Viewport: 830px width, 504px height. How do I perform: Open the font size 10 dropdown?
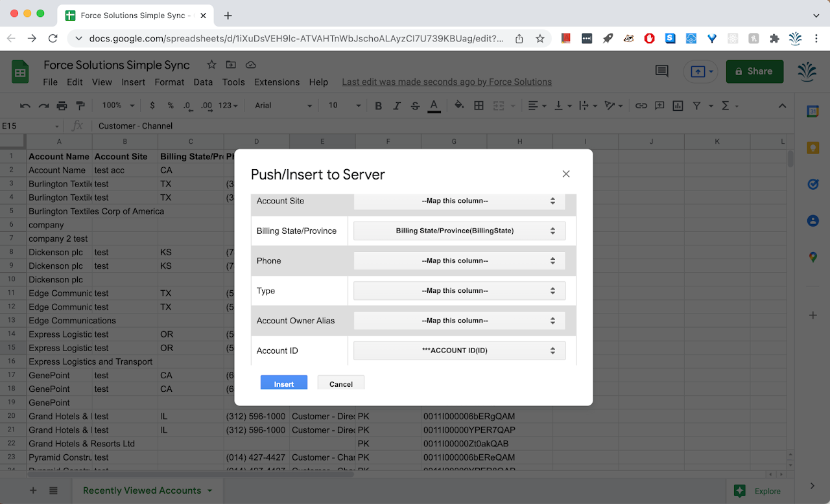pos(344,106)
